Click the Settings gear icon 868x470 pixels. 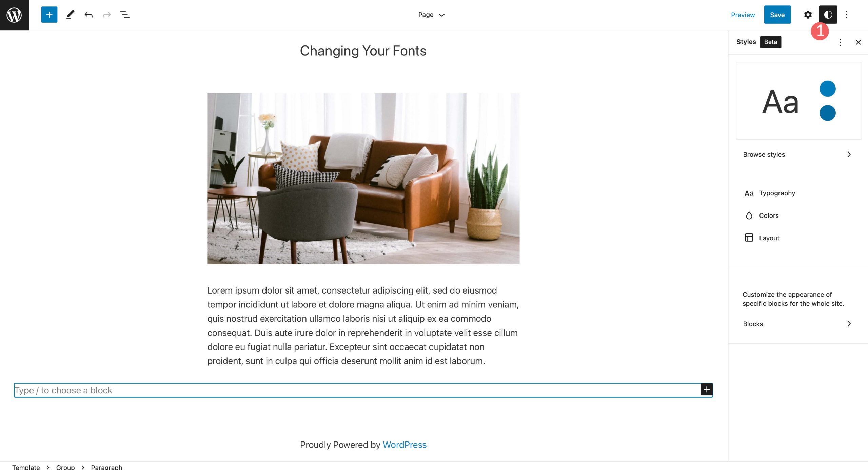point(807,15)
